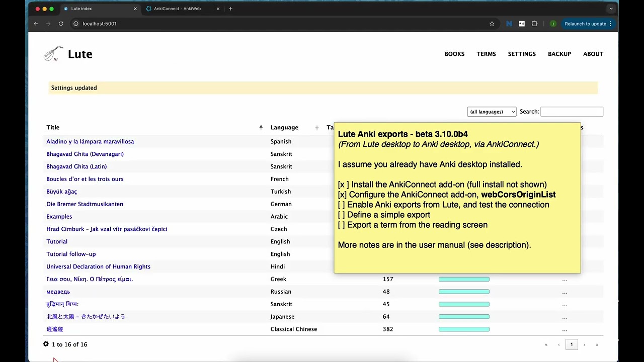Open the Chrome three-dot menu

point(610,24)
